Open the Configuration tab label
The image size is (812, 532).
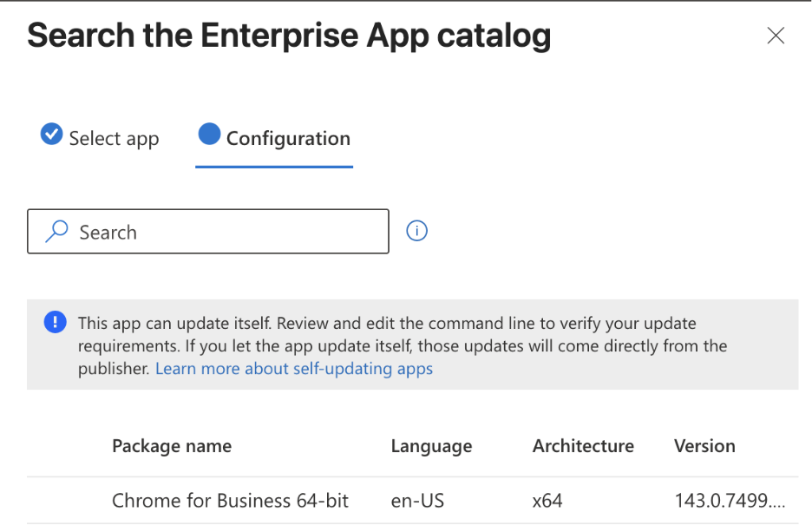(288, 139)
